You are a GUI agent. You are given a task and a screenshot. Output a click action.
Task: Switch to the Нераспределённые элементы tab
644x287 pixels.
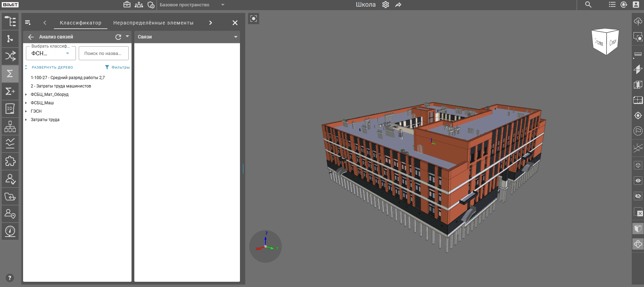(x=153, y=23)
